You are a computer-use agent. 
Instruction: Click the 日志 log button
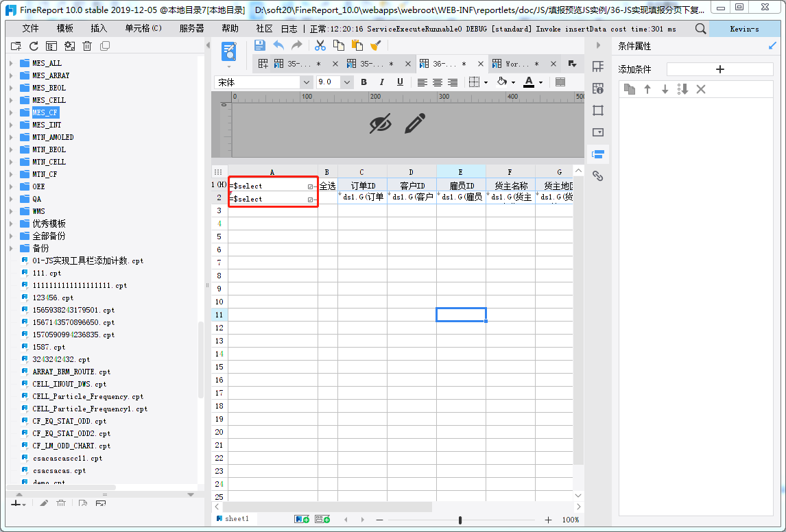[289, 29]
